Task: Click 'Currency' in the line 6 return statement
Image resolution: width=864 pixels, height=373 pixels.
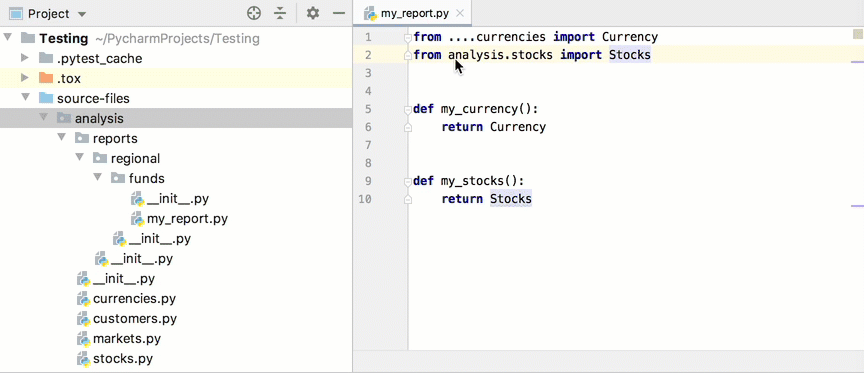Action: tap(518, 127)
